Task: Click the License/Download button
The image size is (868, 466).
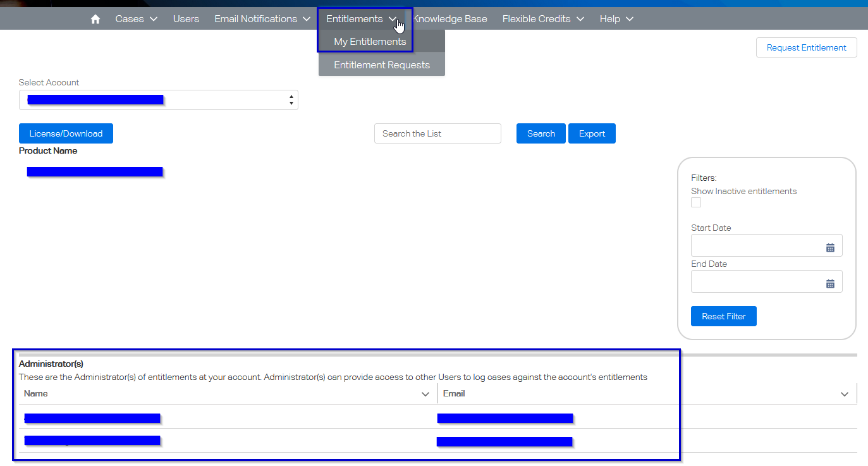Action: coord(66,133)
